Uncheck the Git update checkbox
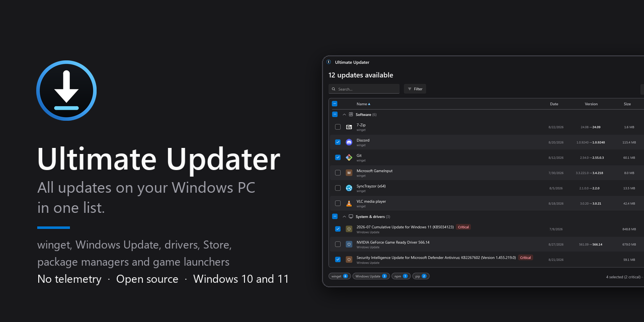644x322 pixels. pos(338,157)
